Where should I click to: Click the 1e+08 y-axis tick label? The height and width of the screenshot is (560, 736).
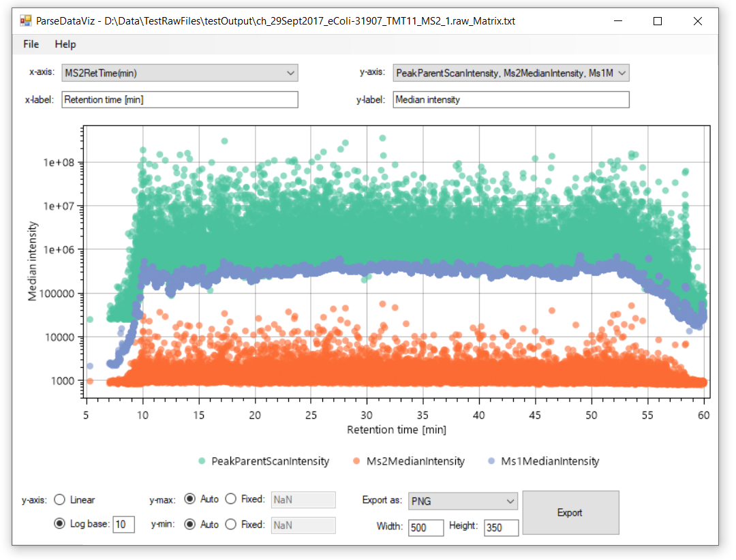pos(59,162)
